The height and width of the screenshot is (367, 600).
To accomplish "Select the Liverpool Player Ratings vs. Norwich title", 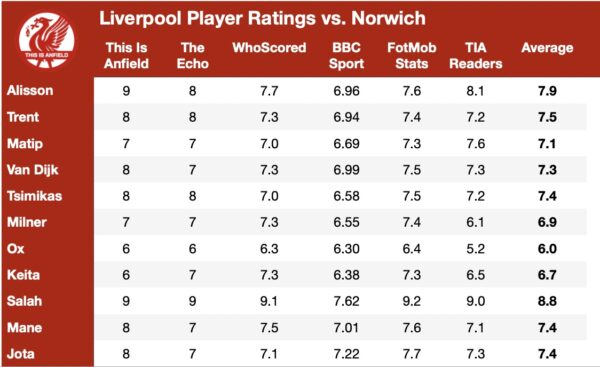I will [262, 18].
